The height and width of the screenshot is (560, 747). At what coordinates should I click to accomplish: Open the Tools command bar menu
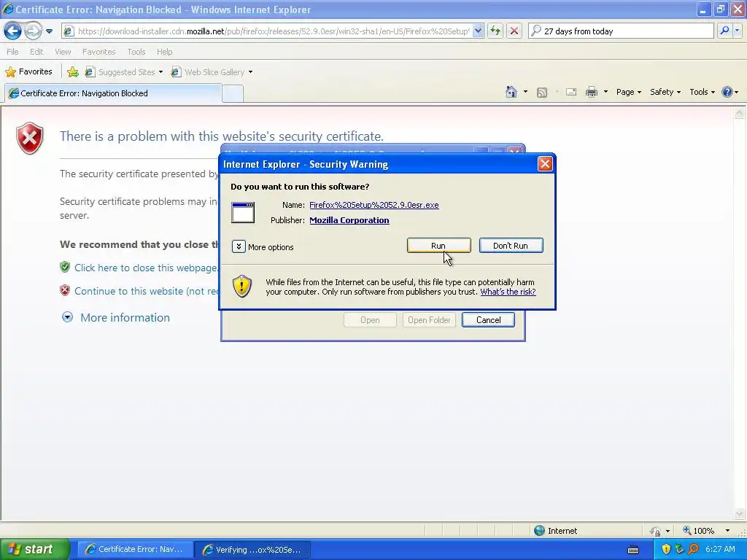tap(703, 92)
